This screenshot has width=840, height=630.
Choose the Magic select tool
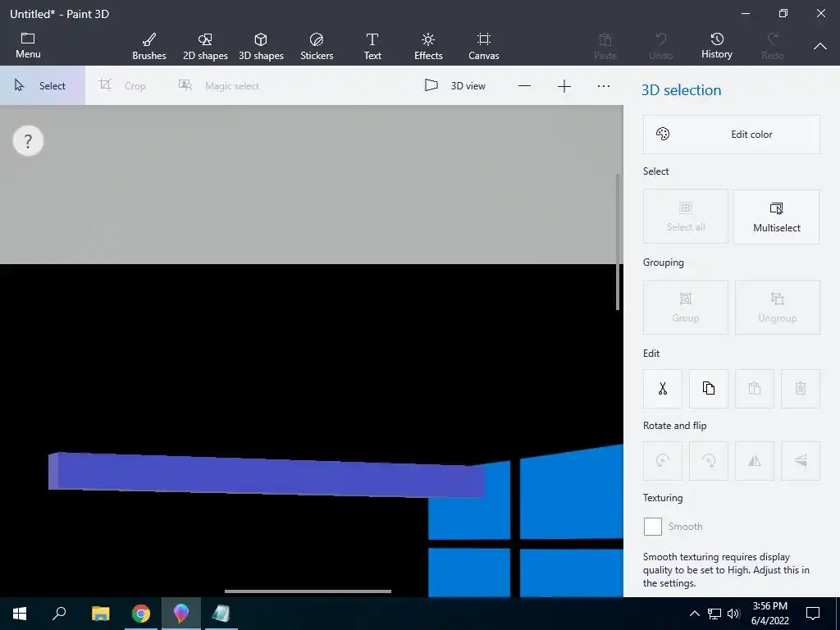click(218, 85)
